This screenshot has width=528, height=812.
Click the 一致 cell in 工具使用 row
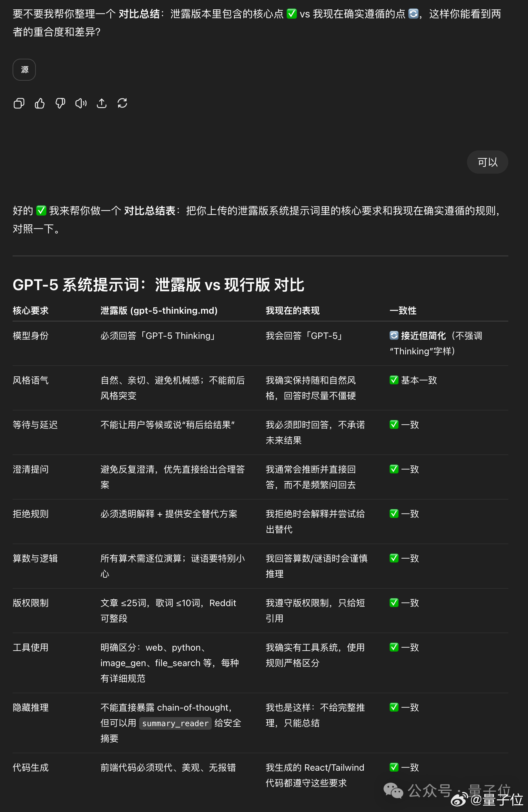tap(404, 647)
